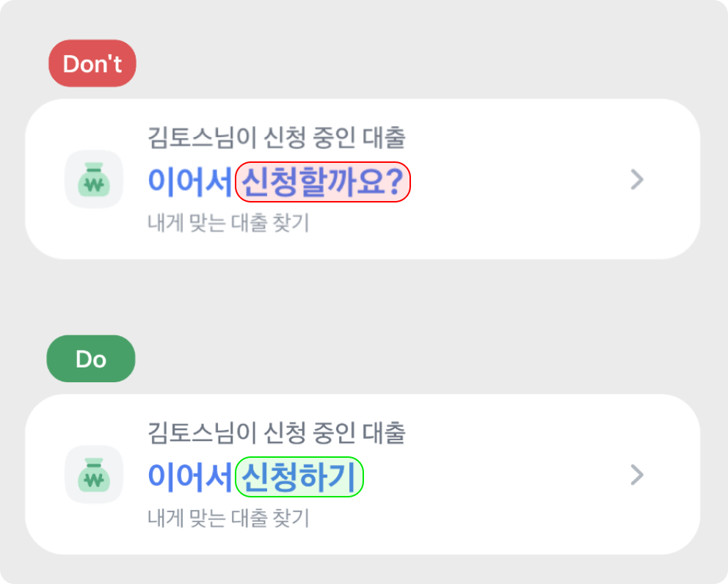
Task: Click 이어서 in the Do example card
Action: coord(190,477)
